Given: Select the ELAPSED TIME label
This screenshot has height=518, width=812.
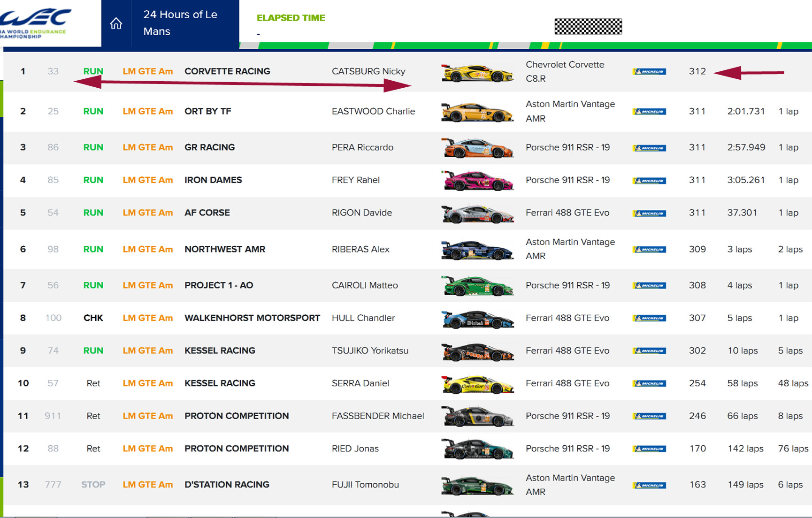Looking at the screenshot, I should 291,18.
